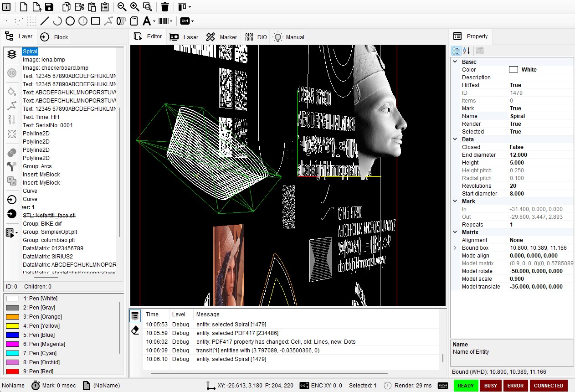575x392 pixels.
Task: Click the ERROR status button
Action: 515,386
